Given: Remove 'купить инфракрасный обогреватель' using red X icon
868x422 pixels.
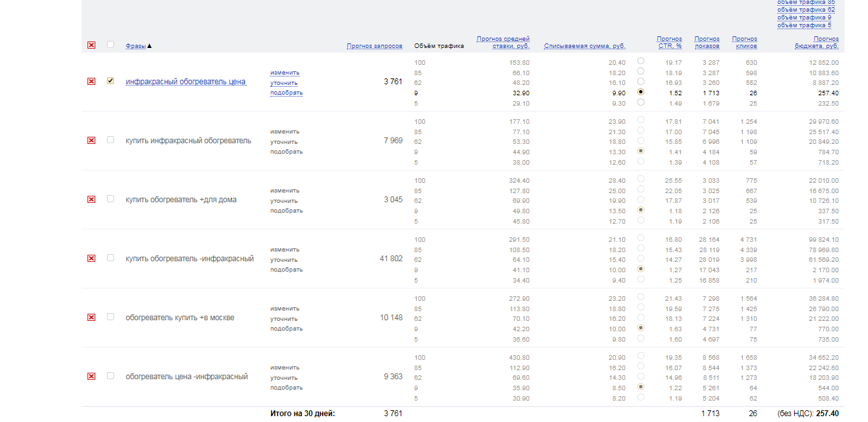Looking at the screenshot, I should click(x=91, y=141).
